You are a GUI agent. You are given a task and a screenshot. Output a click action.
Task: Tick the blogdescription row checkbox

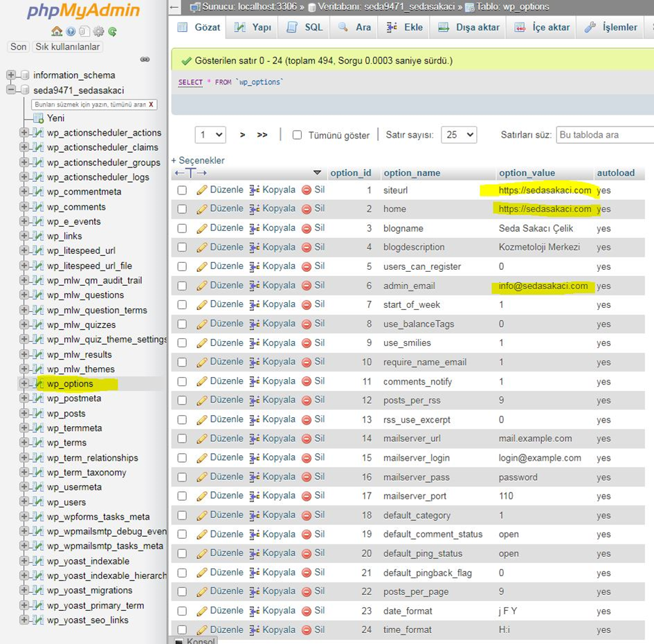[182, 247]
